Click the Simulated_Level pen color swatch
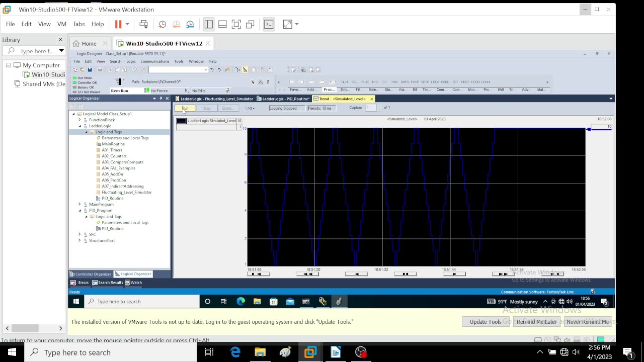The width and height of the screenshot is (644, 362). (x=181, y=121)
